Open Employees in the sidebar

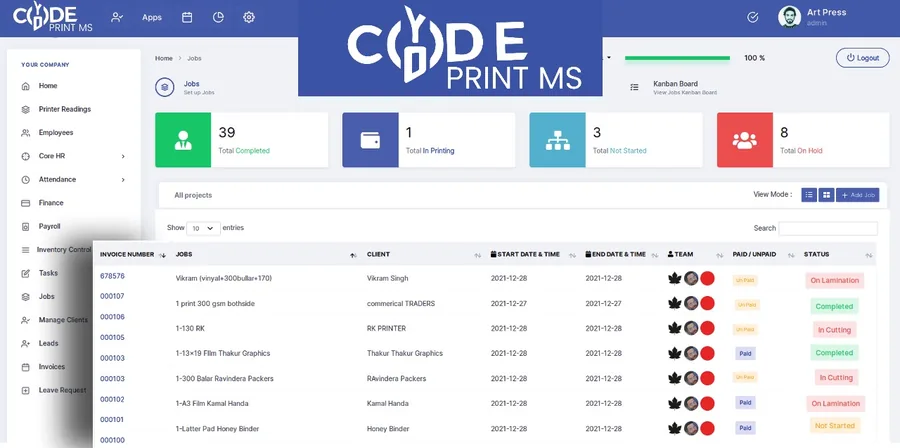56,133
